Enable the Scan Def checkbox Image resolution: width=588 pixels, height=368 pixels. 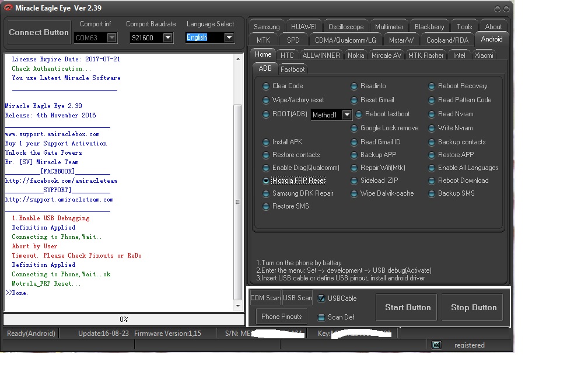321,317
